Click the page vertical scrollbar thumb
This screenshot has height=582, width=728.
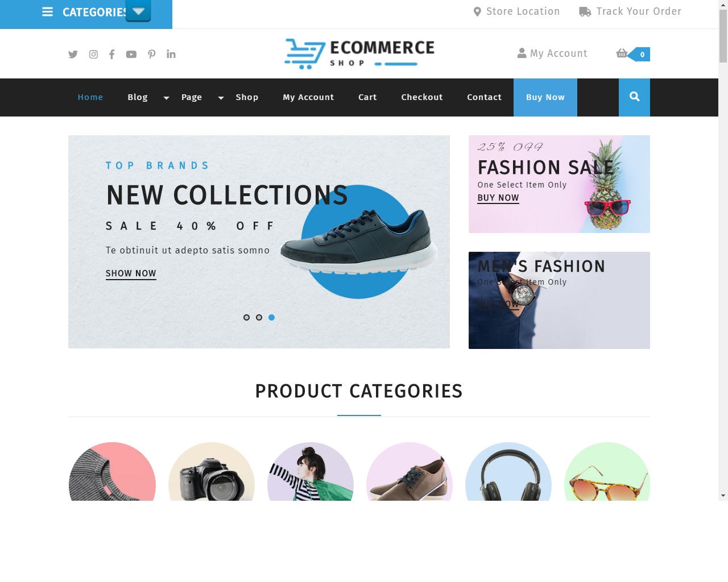[723, 36]
